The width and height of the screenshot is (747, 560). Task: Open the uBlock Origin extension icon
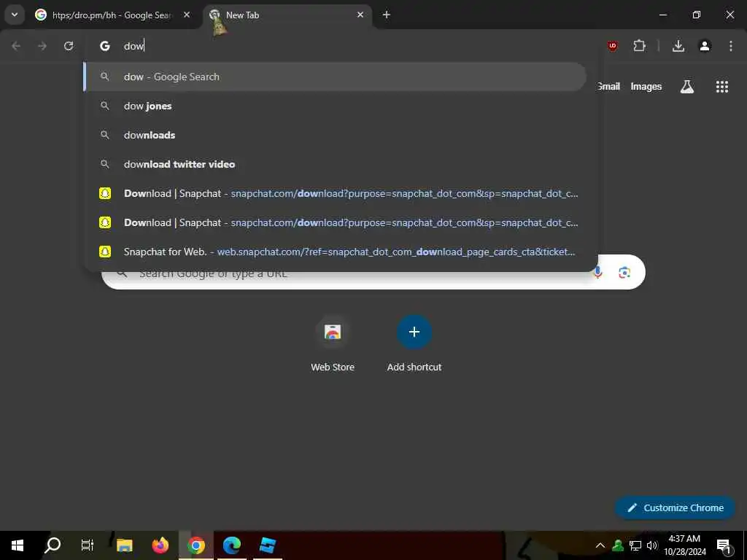click(x=613, y=46)
